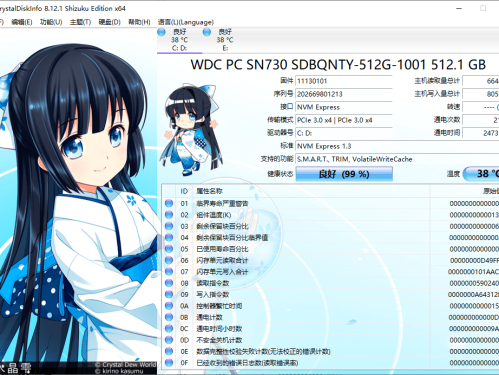Click the serial number field 202669801213
This screenshot has height=375, width=499.
coord(344,94)
